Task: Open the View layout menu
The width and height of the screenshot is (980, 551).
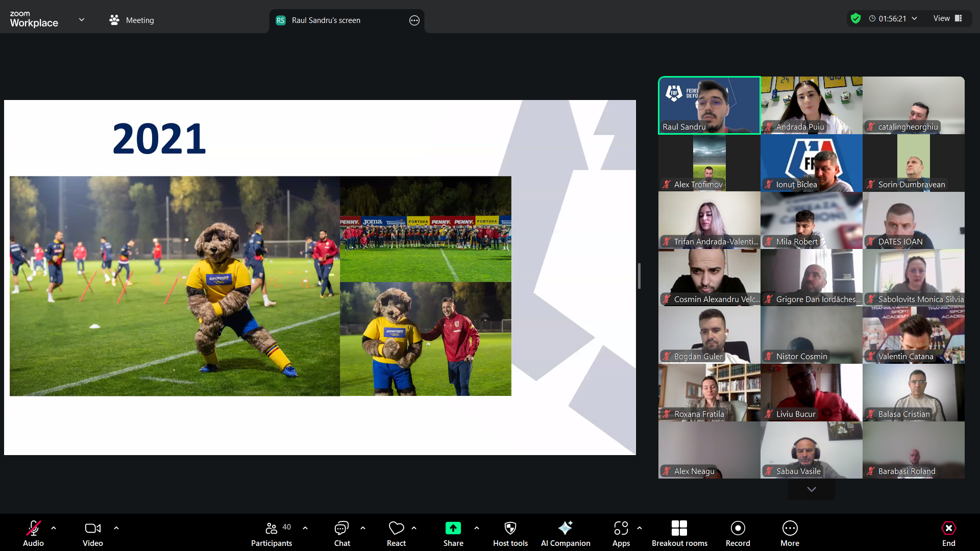Action: pyautogui.click(x=947, y=18)
